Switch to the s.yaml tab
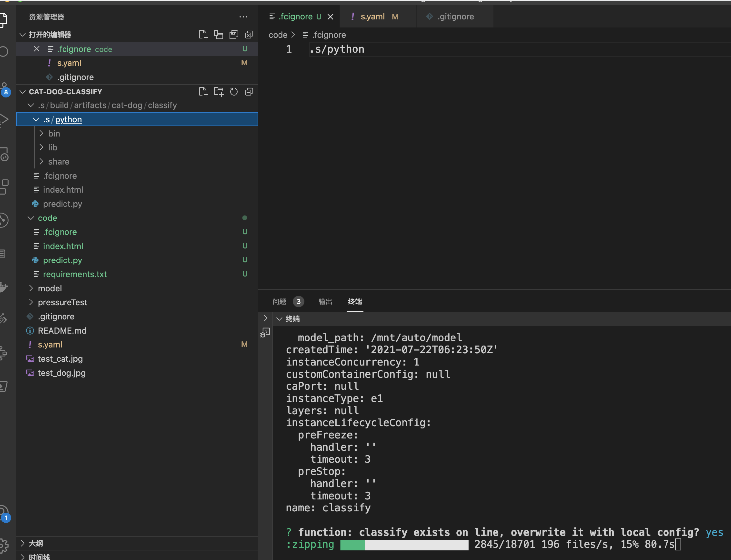 372,16
